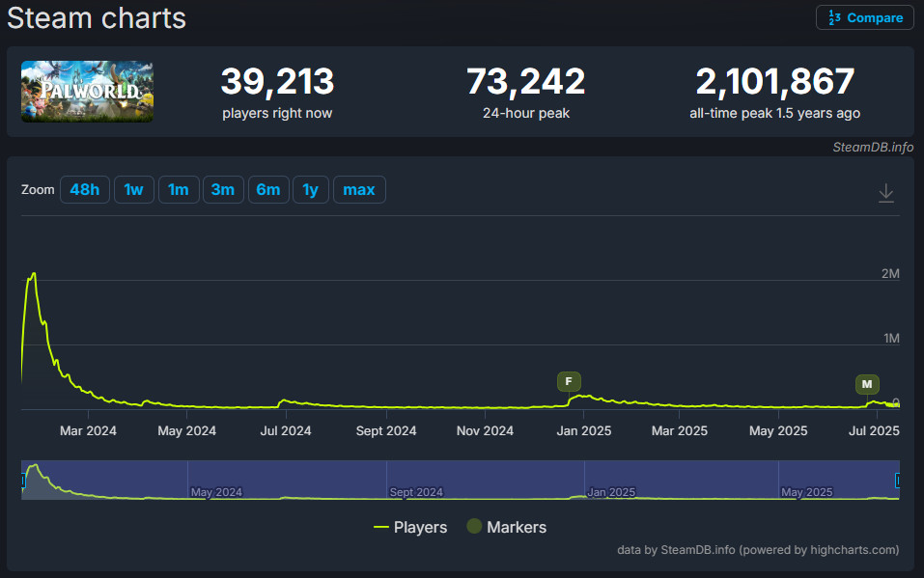
Task: Set zoom range to max
Action: pyautogui.click(x=359, y=190)
